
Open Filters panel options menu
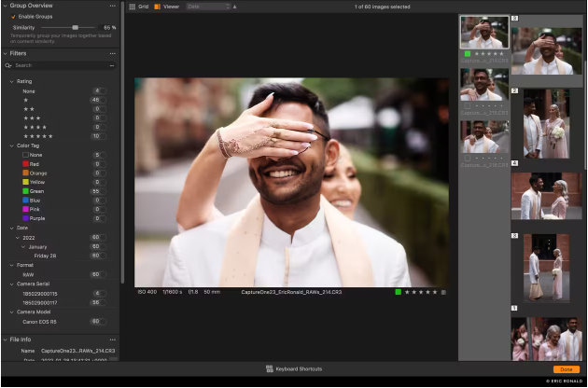pyautogui.click(x=113, y=53)
